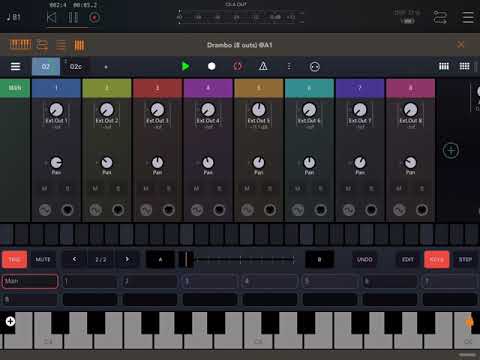Image resolution: width=480 pixels, height=360 pixels.
Task: Open the three-dot options menu in the Drambo toolbar
Action: 289,66
